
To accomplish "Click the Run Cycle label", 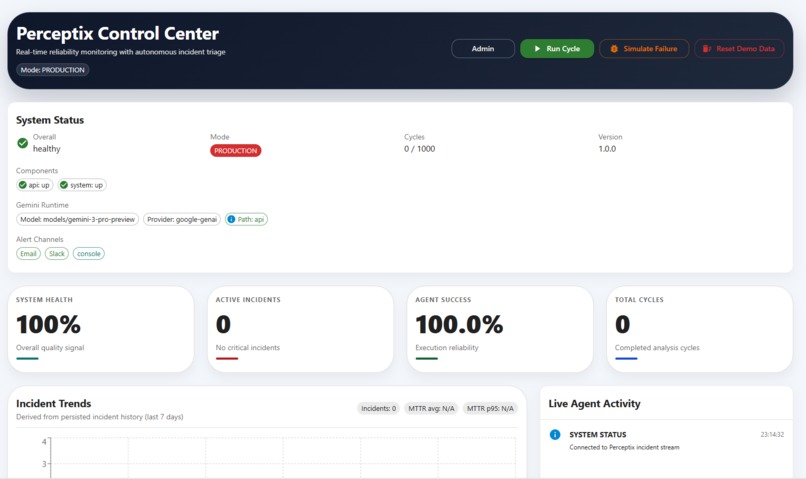I will [x=563, y=49].
